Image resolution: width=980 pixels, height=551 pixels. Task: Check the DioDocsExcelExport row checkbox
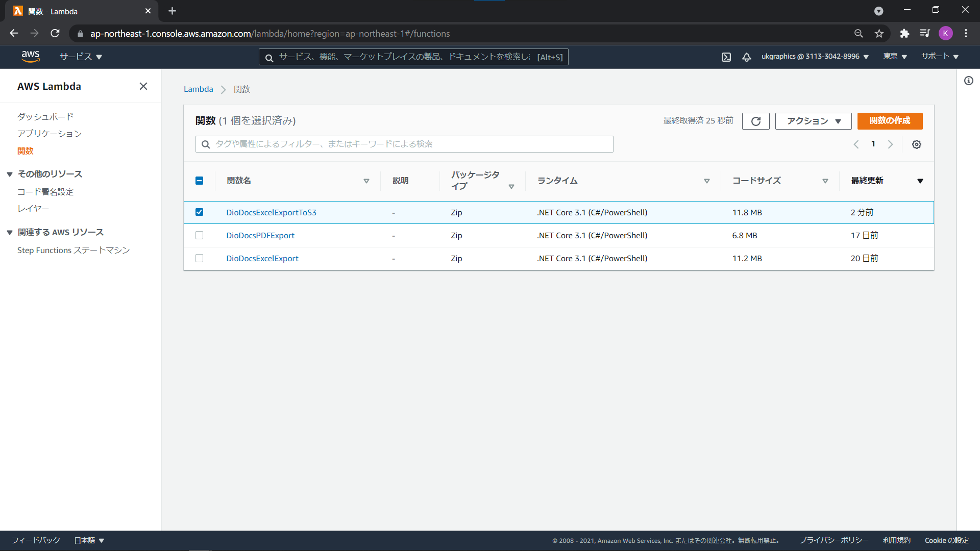tap(200, 258)
